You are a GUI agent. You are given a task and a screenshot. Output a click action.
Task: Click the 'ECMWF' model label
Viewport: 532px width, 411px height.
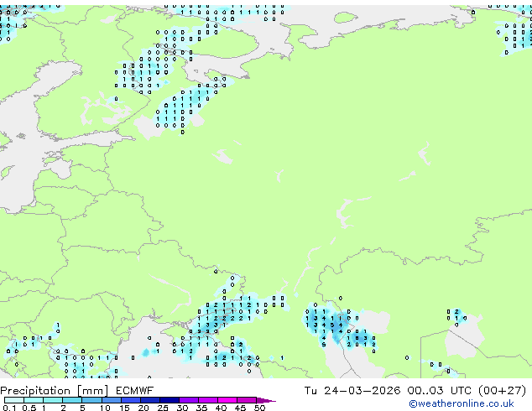(x=135, y=391)
